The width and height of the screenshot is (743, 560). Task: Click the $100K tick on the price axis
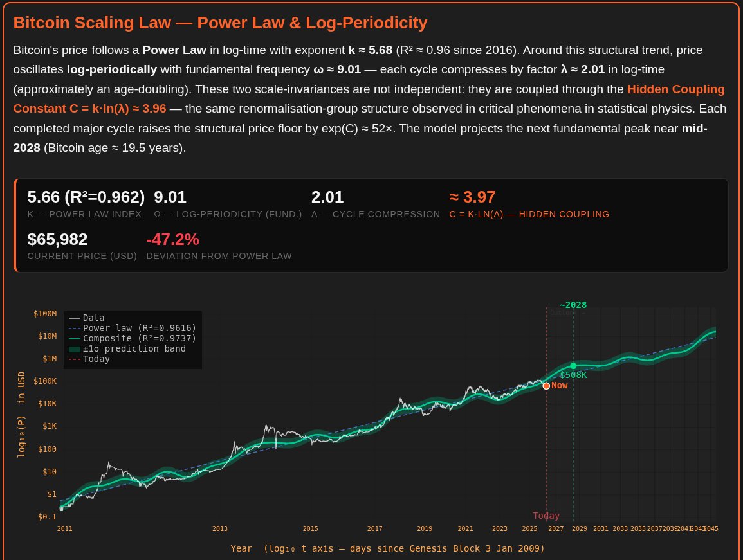(x=46, y=381)
